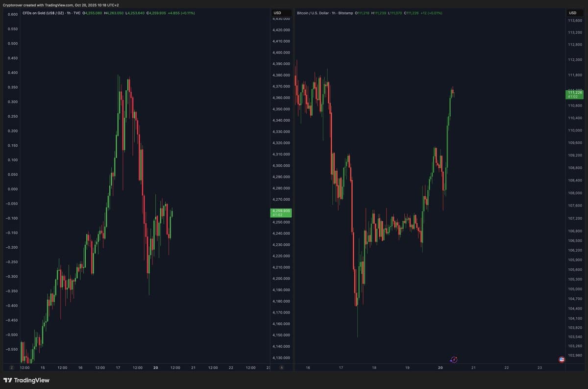
Task: Toggle the green 4,259.935 last-price label
Action: [x=281, y=212]
